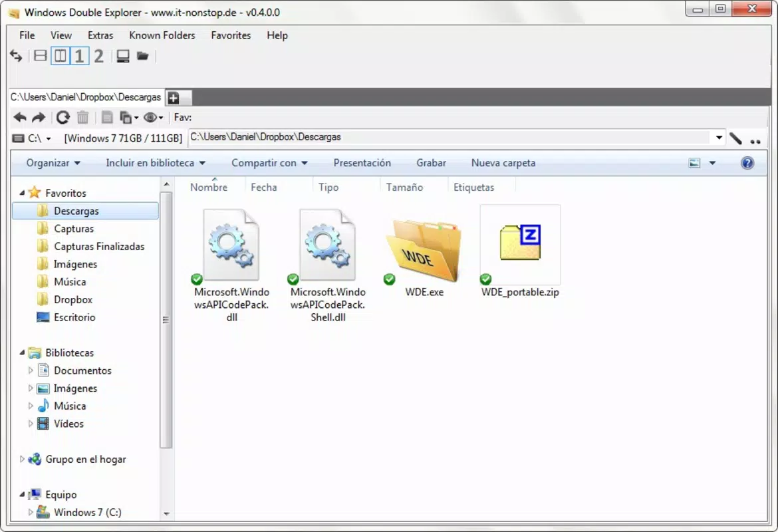Open the Help menu
778x532 pixels.
(x=277, y=35)
